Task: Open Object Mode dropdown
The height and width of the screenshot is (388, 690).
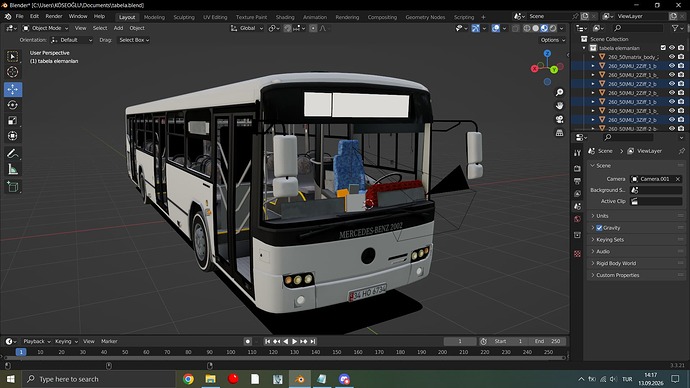Action: coord(45,28)
